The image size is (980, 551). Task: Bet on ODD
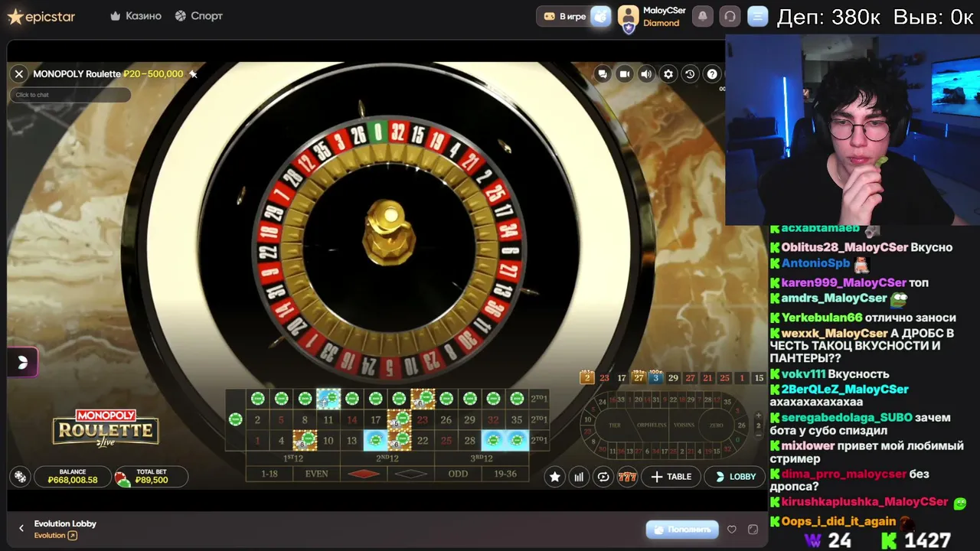pyautogui.click(x=458, y=474)
